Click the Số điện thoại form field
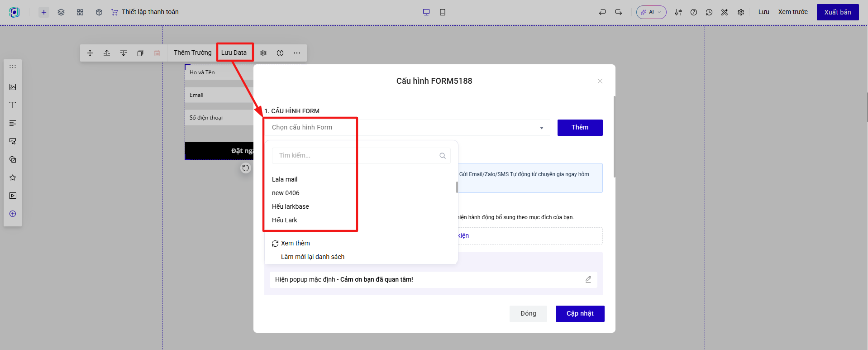This screenshot has height=350, width=868. [x=219, y=118]
